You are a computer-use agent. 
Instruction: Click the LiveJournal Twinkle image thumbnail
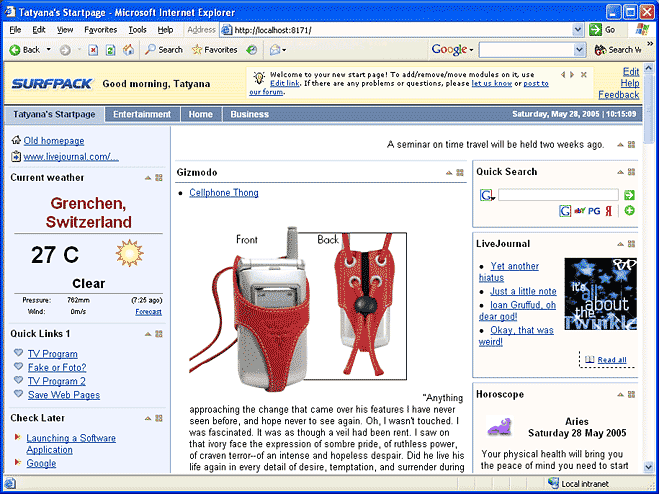(601, 294)
